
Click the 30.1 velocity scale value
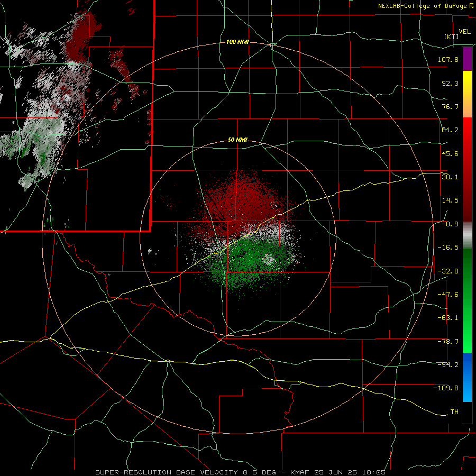pyautogui.click(x=450, y=177)
